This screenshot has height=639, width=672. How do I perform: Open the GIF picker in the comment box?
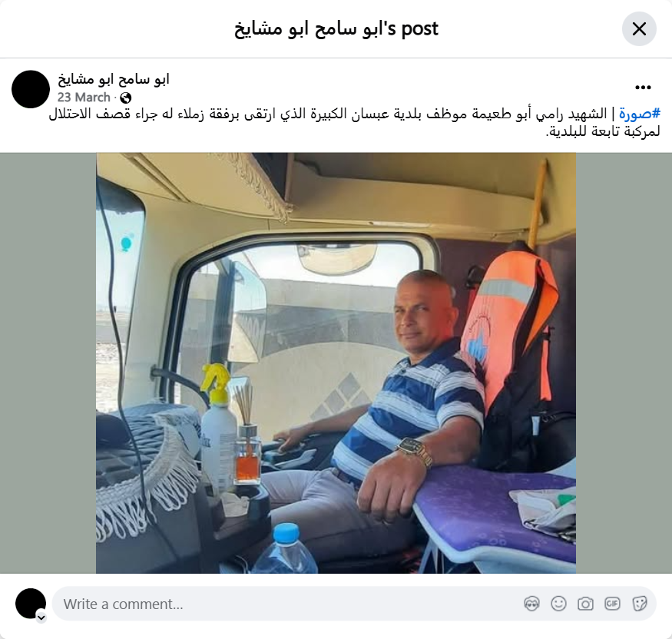coord(612,604)
